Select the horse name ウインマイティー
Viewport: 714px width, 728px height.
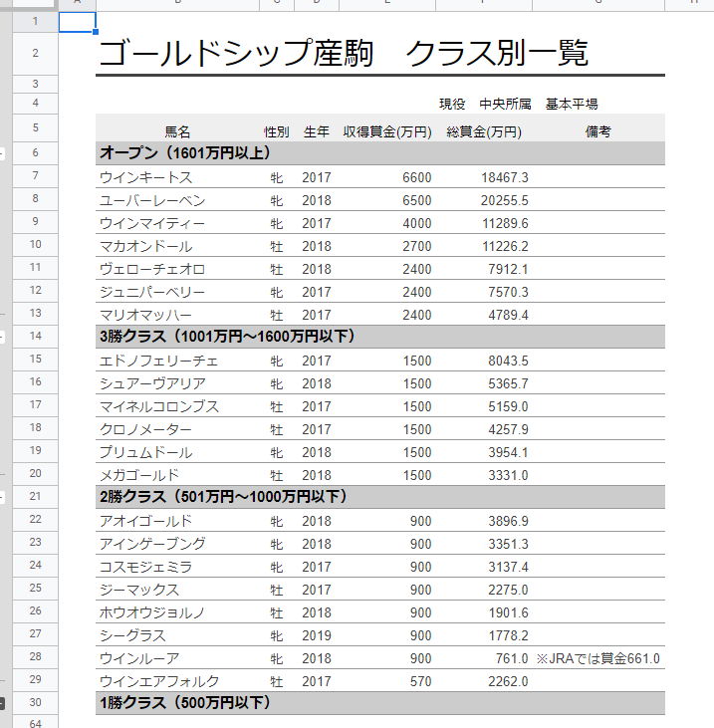[x=152, y=223]
